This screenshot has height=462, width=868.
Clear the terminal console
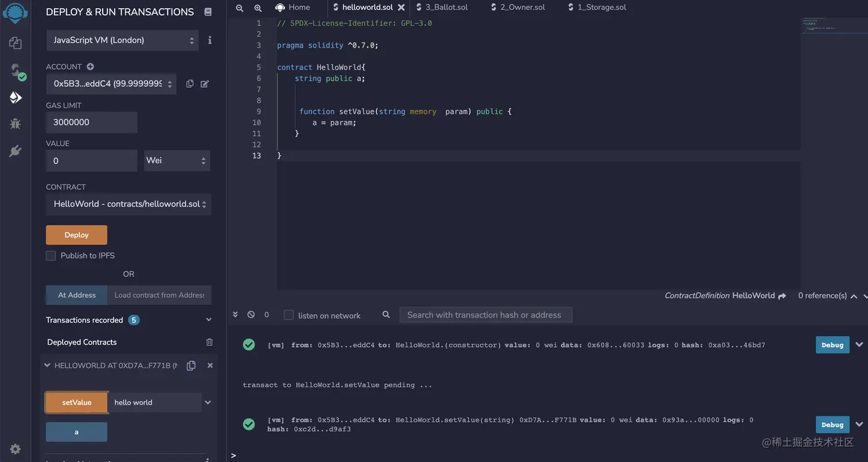pyautogui.click(x=251, y=315)
